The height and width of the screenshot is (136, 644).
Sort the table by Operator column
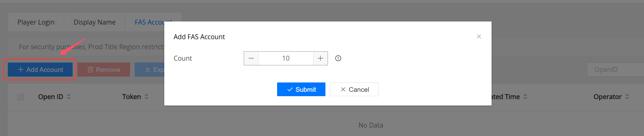[627, 97]
